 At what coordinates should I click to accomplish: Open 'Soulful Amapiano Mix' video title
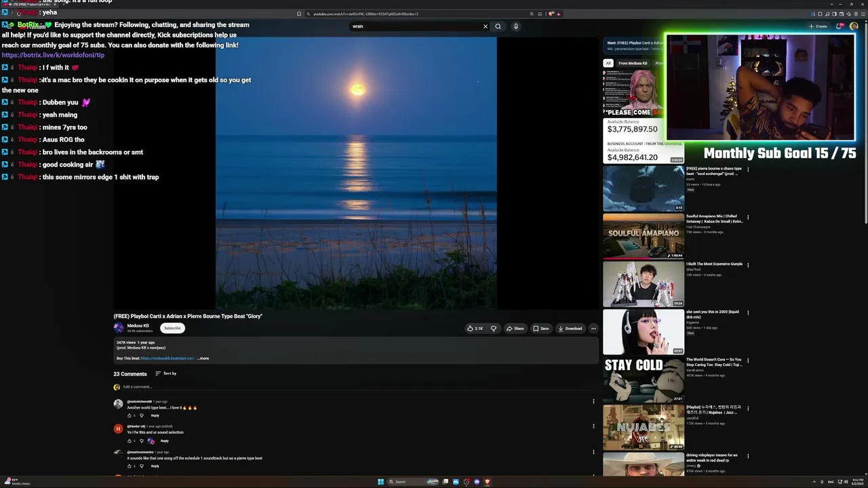(715, 218)
